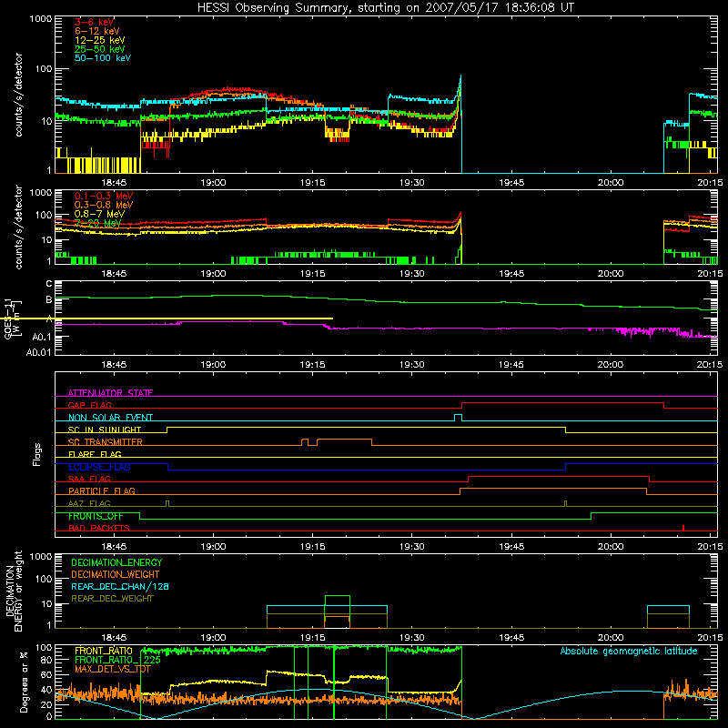728x728 pixels.
Task: Click the B tick label on GOES axis
Action: pos(49,300)
